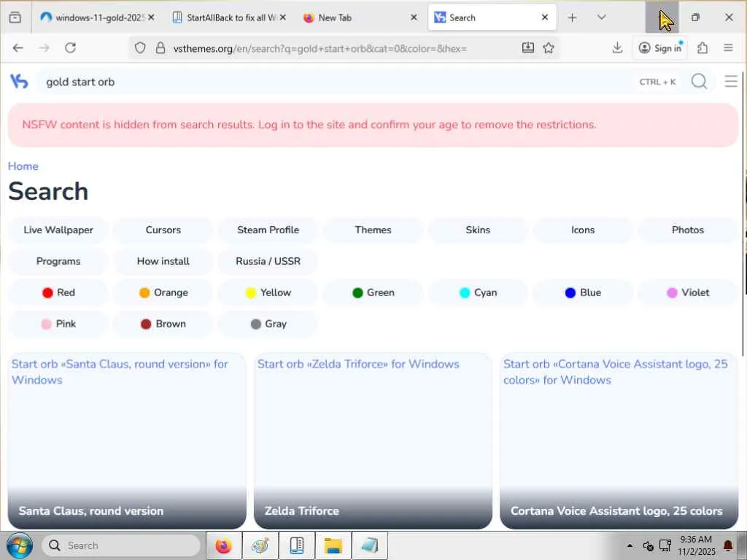Select the Pink color filter

[58, 324]
